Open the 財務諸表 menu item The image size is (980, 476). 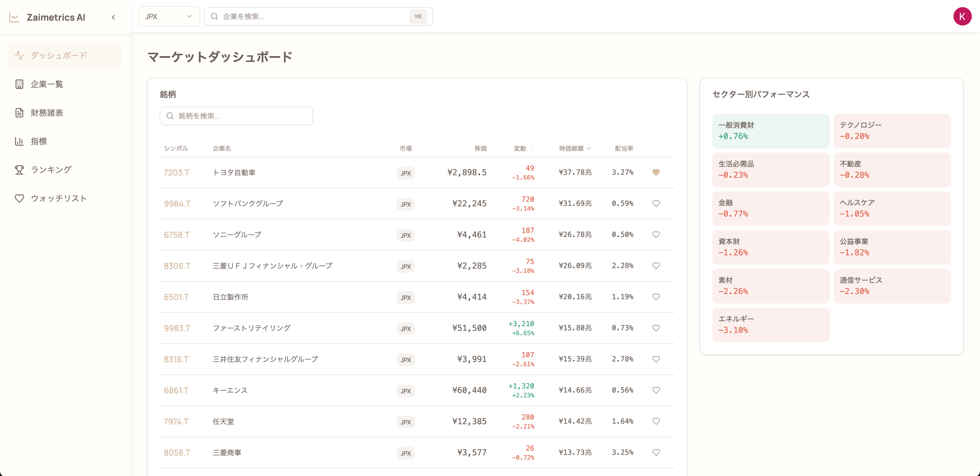coord(47,112)
